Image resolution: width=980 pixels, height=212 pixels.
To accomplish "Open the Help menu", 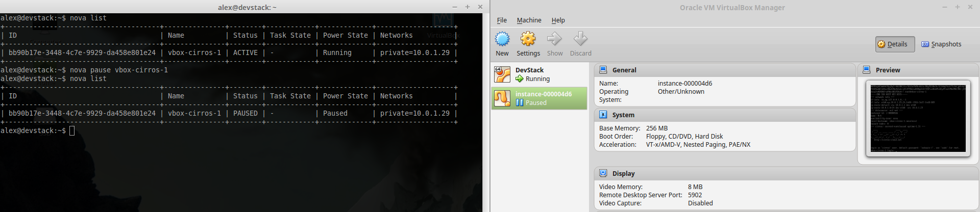I will coord(558,20).
